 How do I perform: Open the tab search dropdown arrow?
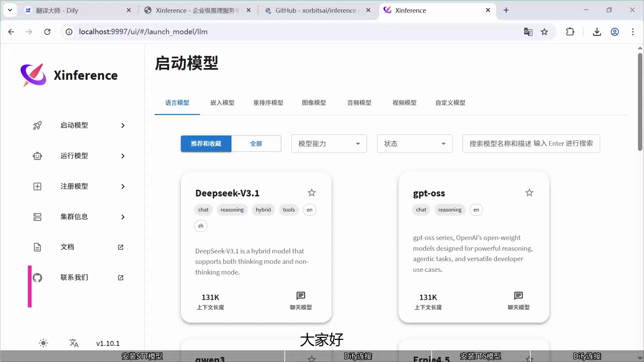pos(10,10)
